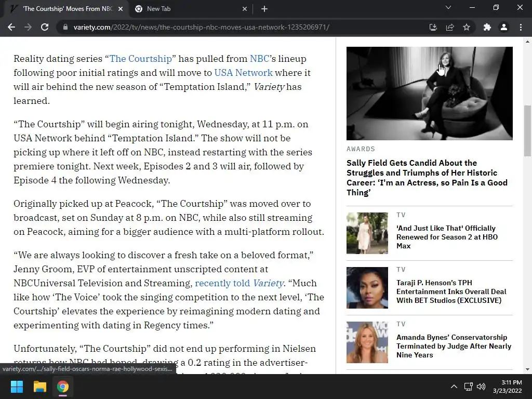View site security lock info
The height and width of the screenshot is (399, 532).
click(x=65, y=27)
